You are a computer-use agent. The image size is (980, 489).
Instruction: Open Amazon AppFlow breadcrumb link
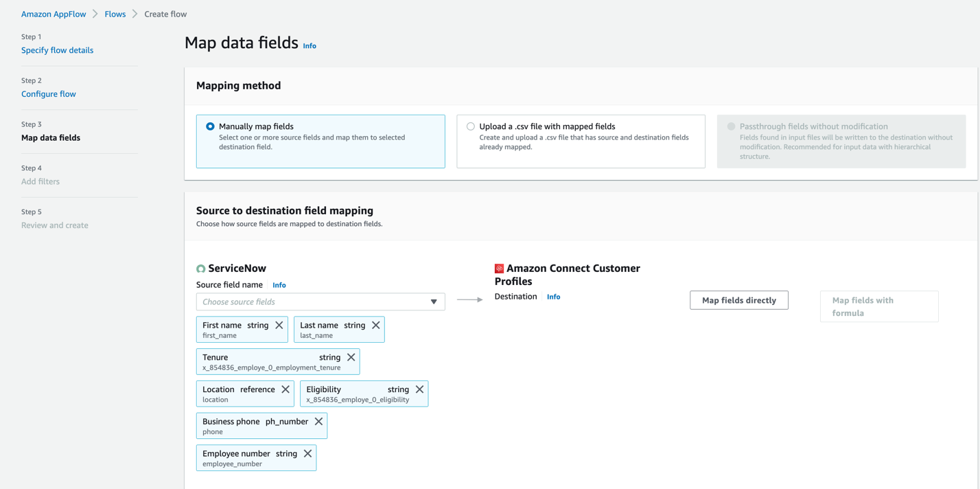(54, 14)
